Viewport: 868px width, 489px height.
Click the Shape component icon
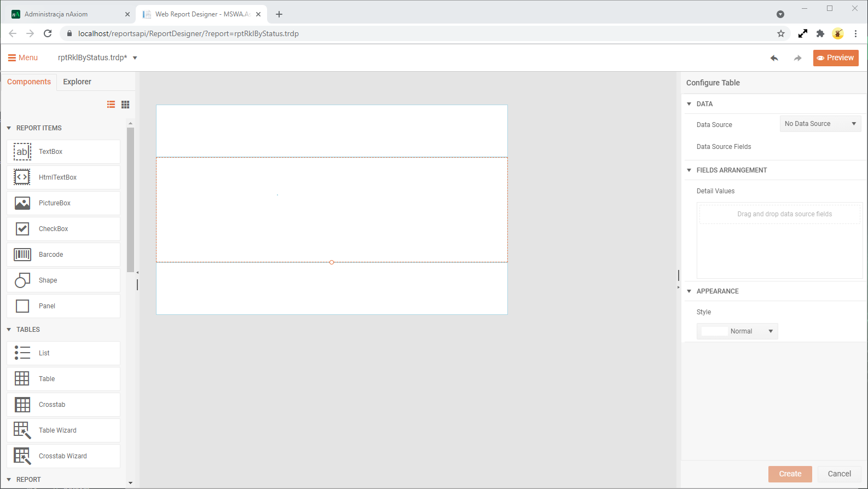(22, 280)
